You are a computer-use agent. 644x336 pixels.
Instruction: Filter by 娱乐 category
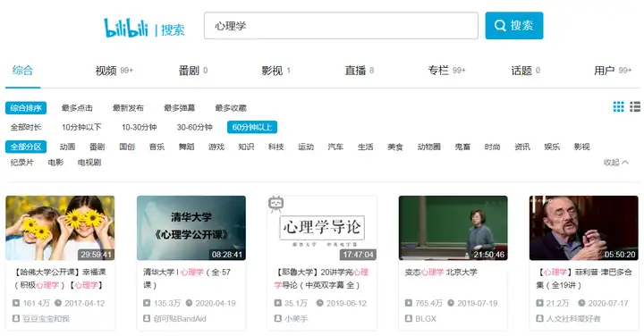tap(552, 147)
